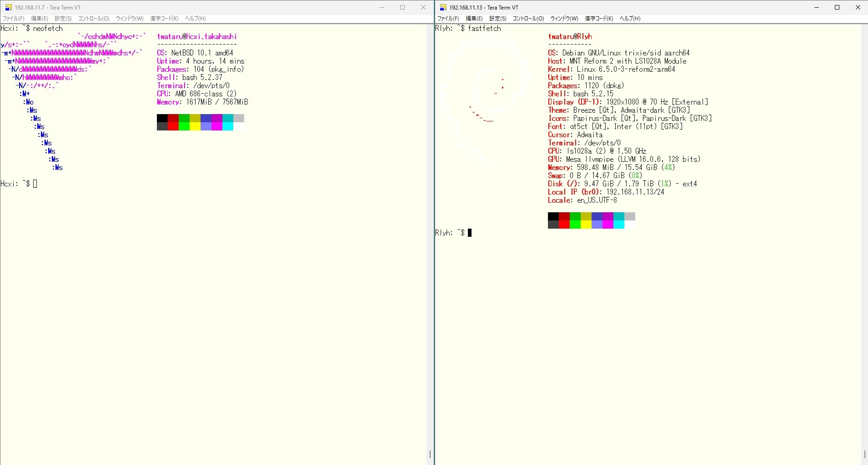The image size is (868, 465).
Task: Click 'twataru@Rlyh' header text
Action: pyautogui.click(x=570, y=36)
